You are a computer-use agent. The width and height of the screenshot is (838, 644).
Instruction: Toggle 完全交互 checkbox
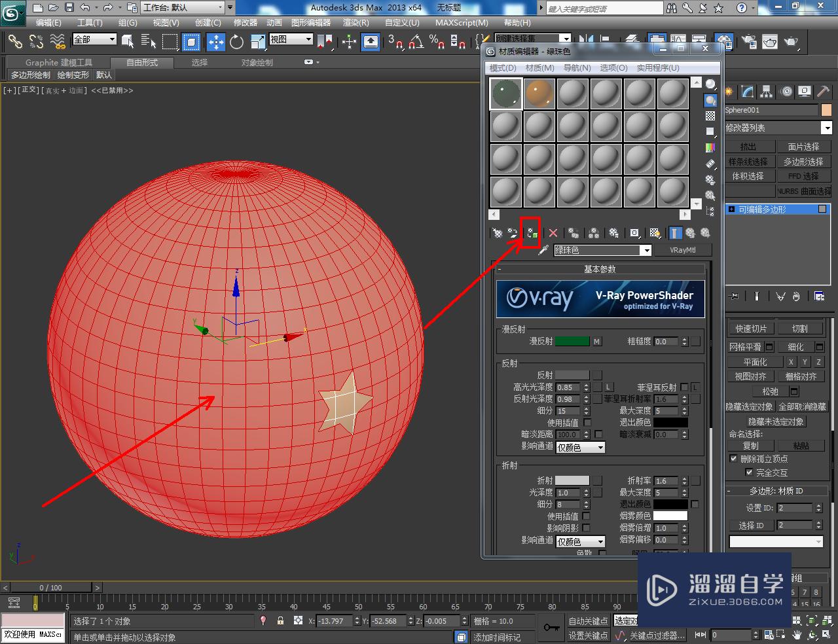click(x=749, y=473)
